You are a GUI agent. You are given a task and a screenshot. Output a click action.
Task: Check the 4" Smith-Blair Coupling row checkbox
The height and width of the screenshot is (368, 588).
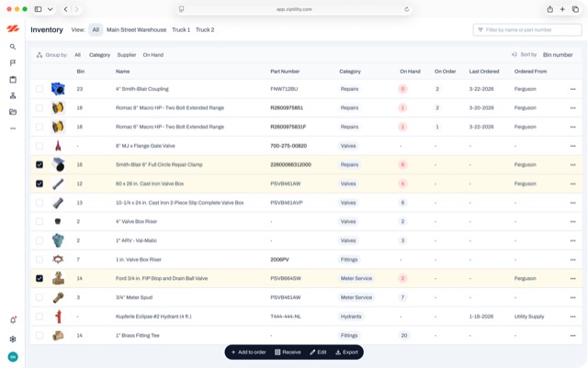[x=40, y=89]
